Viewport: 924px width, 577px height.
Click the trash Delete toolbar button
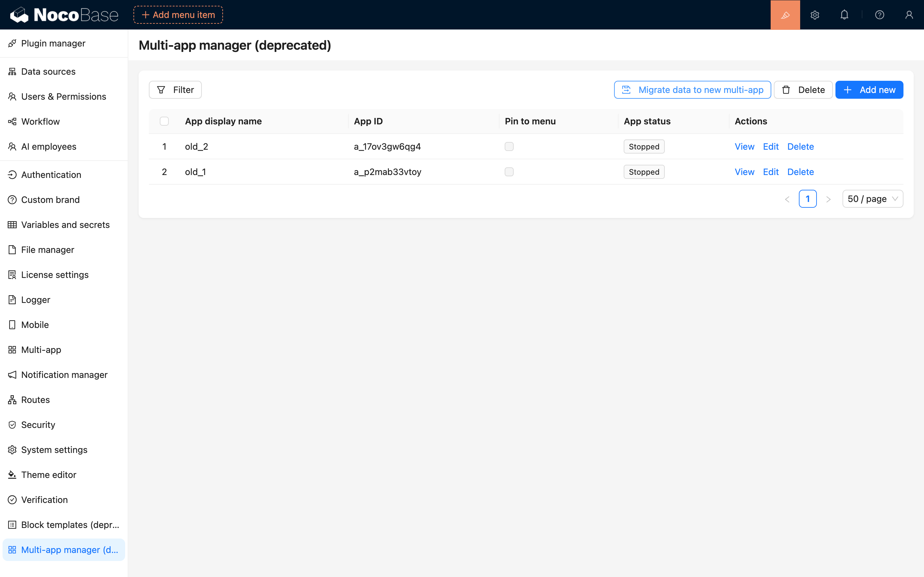coord(803,90)
